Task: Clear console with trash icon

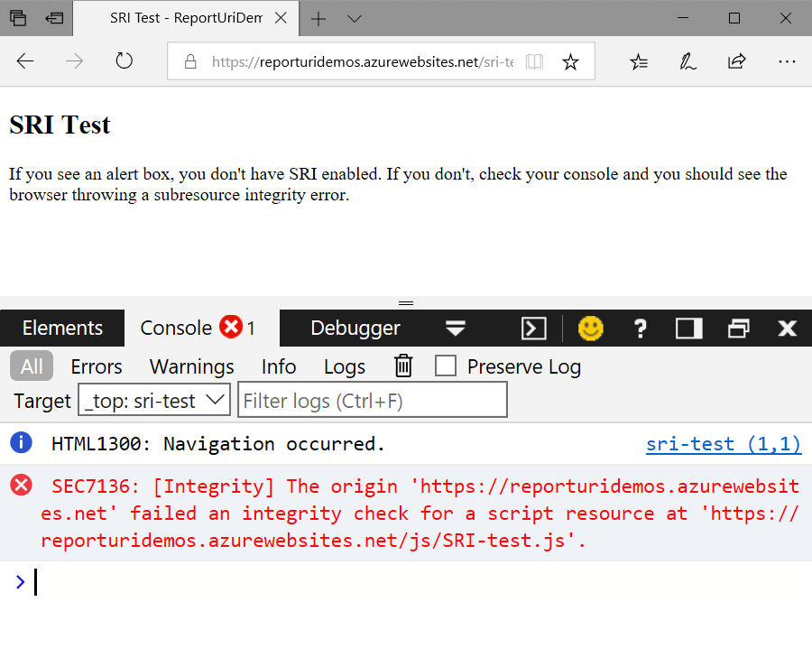Action: point(403,366)
